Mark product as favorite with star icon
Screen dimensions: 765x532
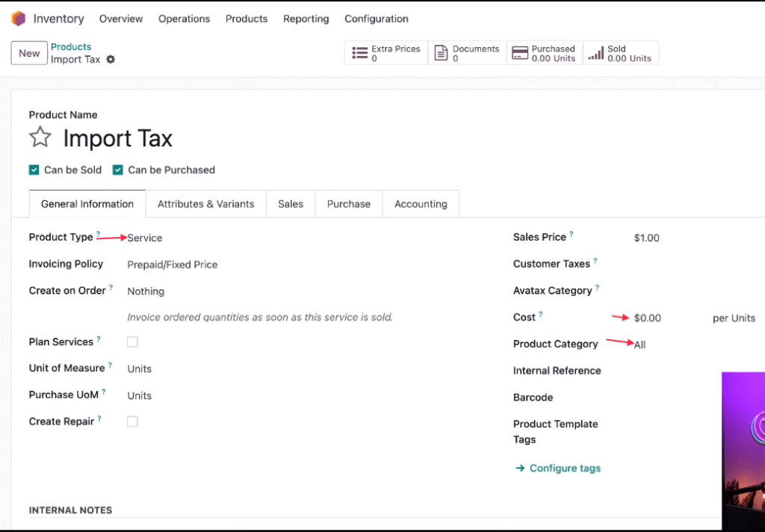(40, 137)
